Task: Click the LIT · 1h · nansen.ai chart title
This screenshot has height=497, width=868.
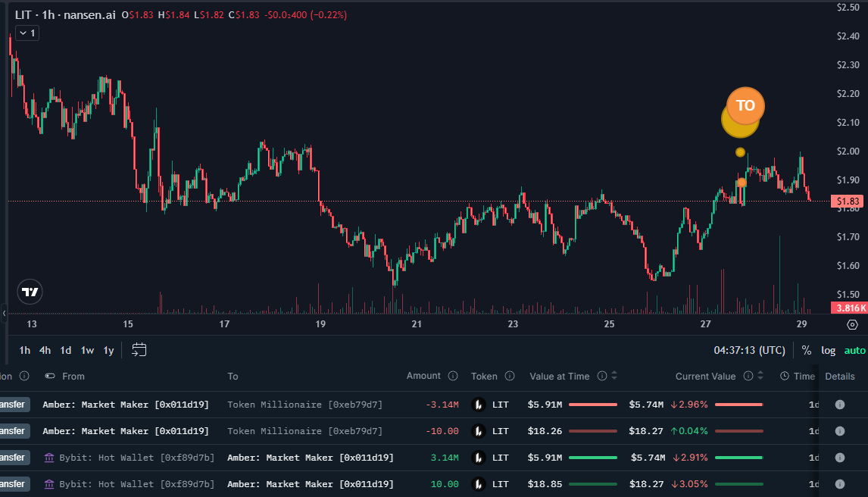Action: coord(65,15)
